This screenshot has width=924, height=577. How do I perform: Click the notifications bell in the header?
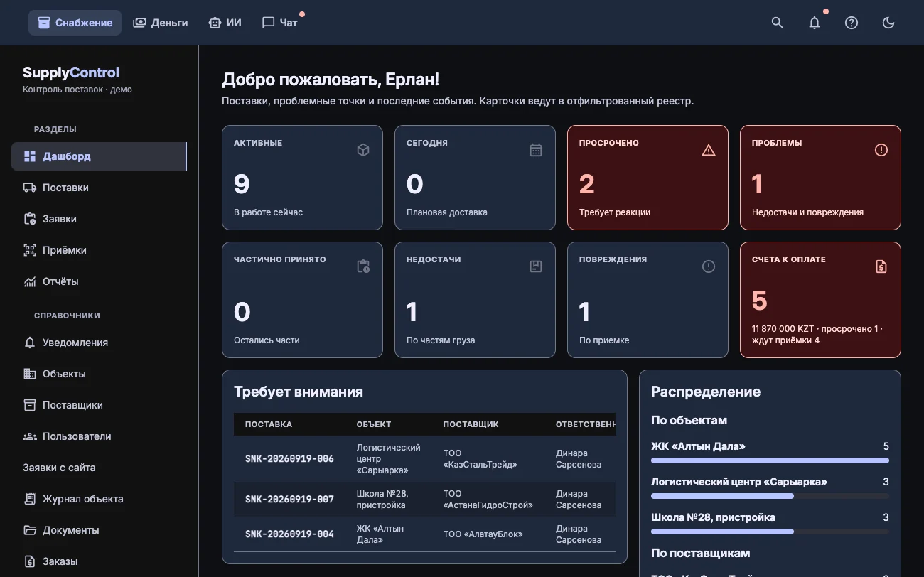coord(815,23)
